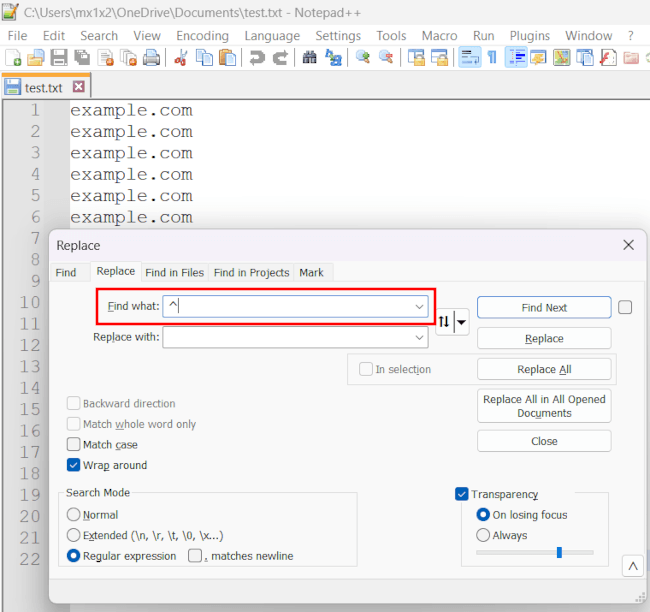Select Regular expression search mode

(x=73, y=556)
